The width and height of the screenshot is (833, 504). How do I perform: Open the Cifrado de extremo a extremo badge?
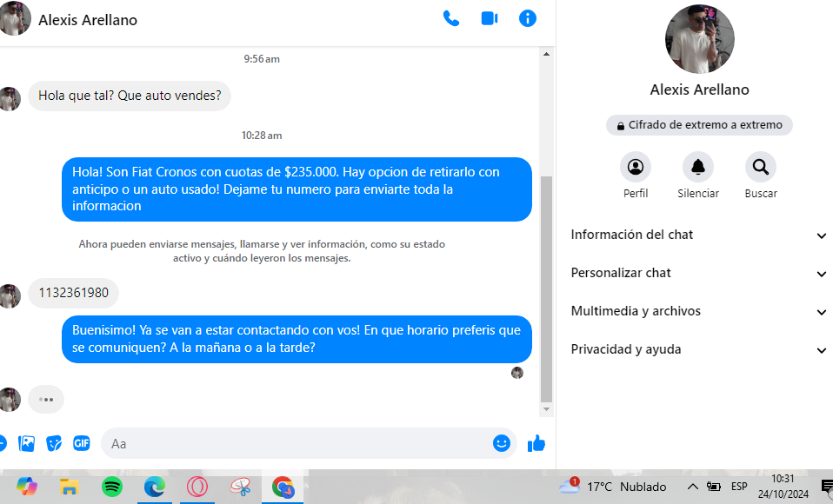tap(699, 125)
